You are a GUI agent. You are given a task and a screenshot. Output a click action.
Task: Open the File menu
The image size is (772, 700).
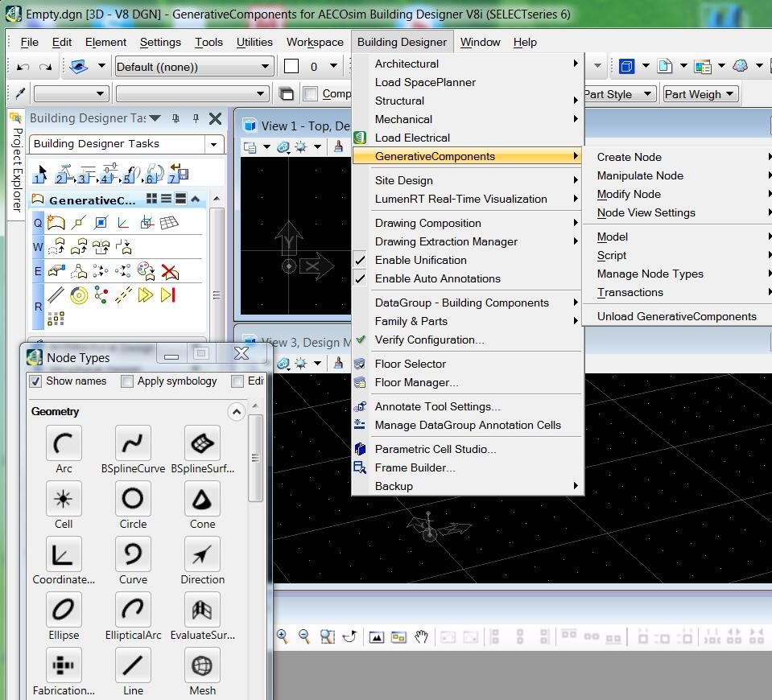pyautogui.click(x=29, y=43)
